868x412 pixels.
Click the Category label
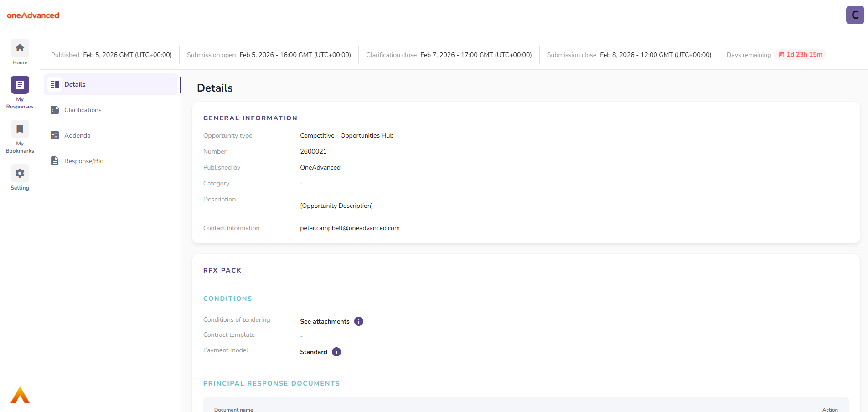[x=217, y=183]
